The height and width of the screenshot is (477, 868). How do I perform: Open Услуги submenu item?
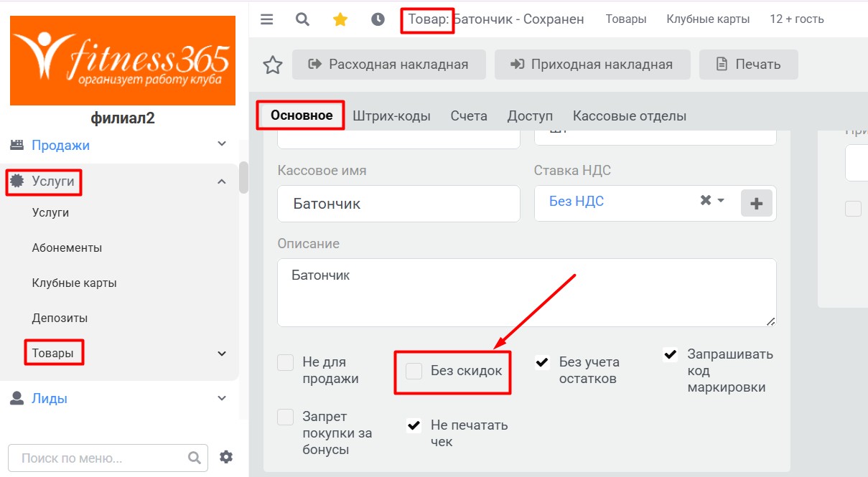pos(50,212)
